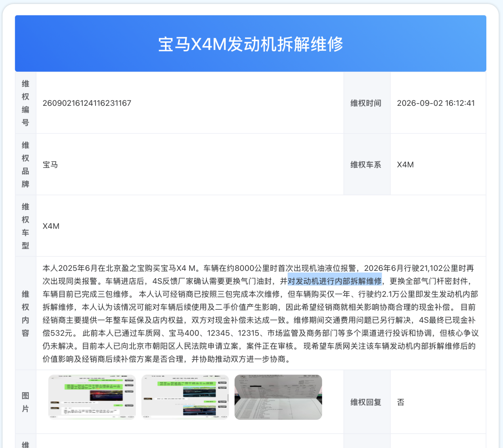Click the 维权编号 label cell

(25, 103)
